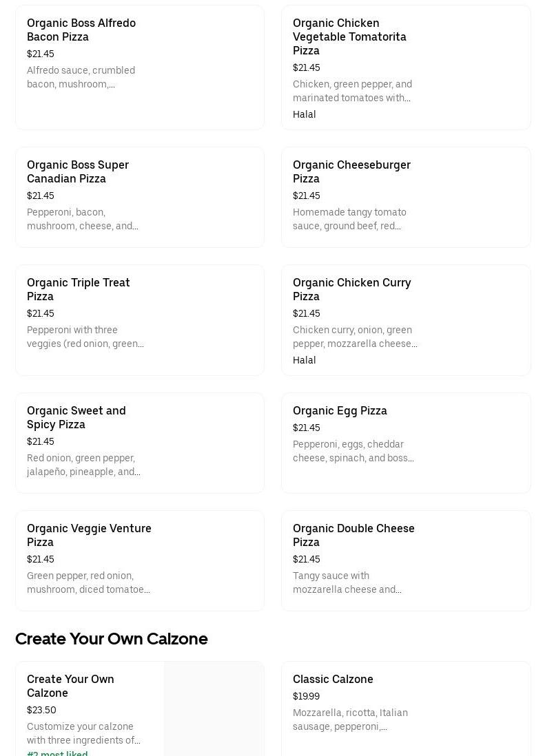Select the Organic Double Cheese Pizza card
This screenshot has height=756, width=554.
(406, 560)
